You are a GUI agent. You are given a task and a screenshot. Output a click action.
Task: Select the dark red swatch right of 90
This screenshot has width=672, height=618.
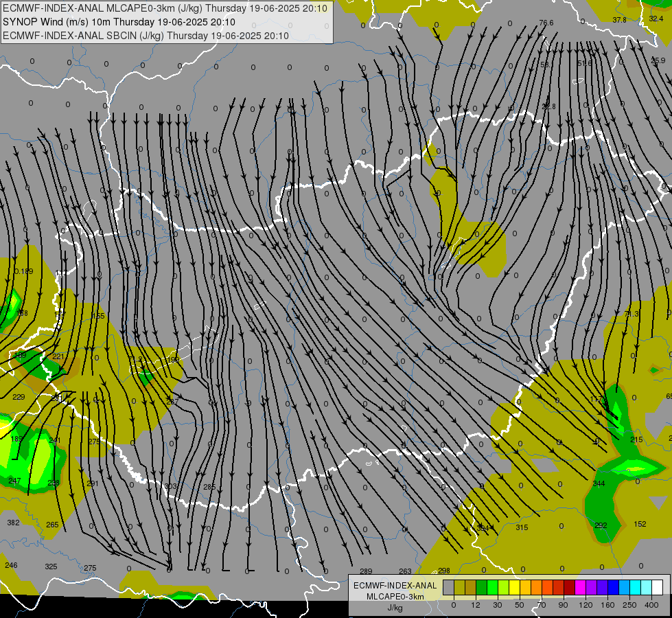[570, 587]
